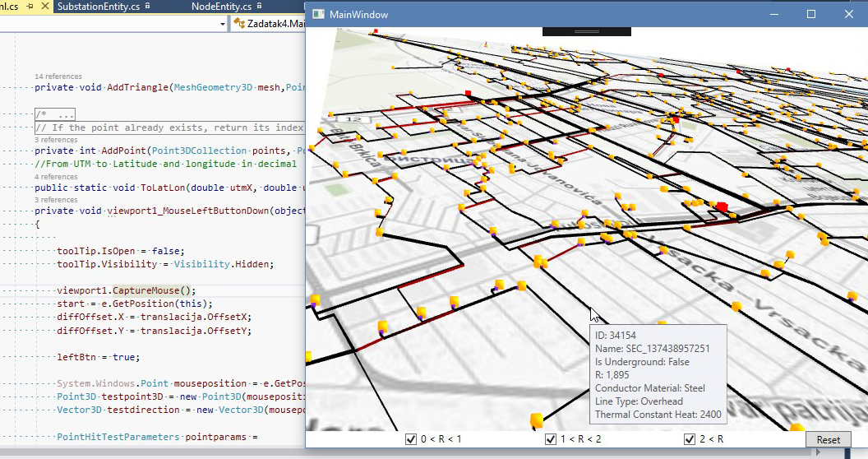The image size is (868, 459).
Task: Switch to the NodeEntity.cs tab
Action: 220,6
